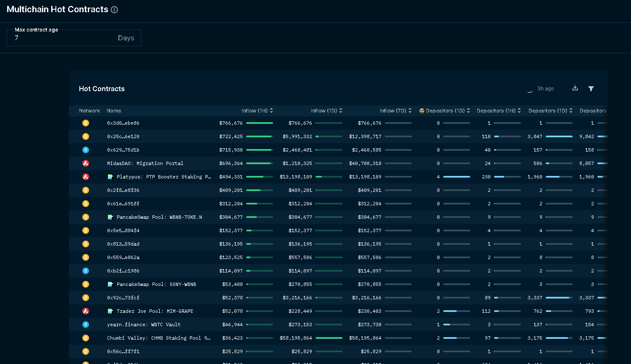The width and height of the screenshot is (631, 364).
Task: Click the $40,700,310 Inflow (7D) value
Action: pos(365,163)
